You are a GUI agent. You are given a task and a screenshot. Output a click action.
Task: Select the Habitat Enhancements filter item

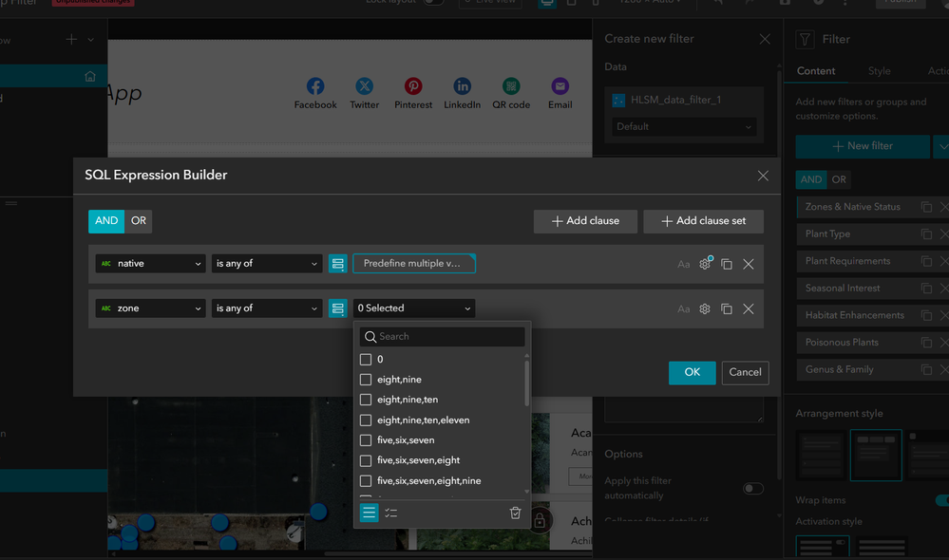click(855, 315)
